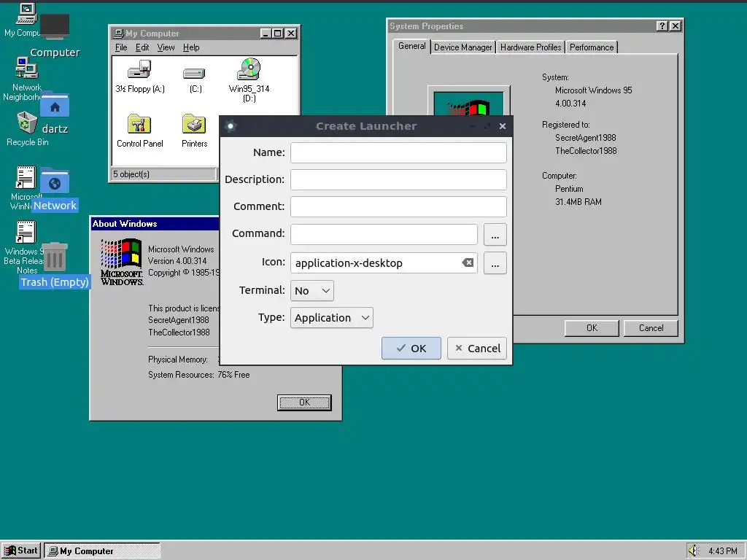Click Cancel in the System Properties window
This screenshot has height=560, width=747.
(x=651, y=328)
